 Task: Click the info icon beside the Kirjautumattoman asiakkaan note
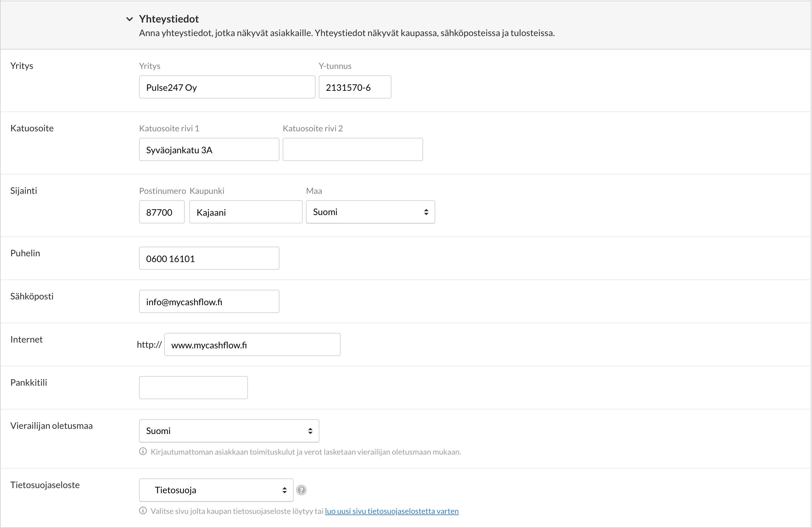[143, 452]
